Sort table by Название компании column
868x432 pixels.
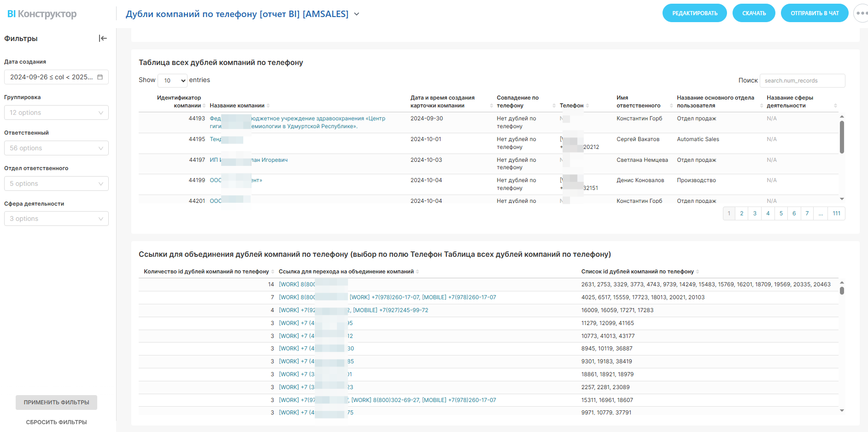[x=268, y=106]
